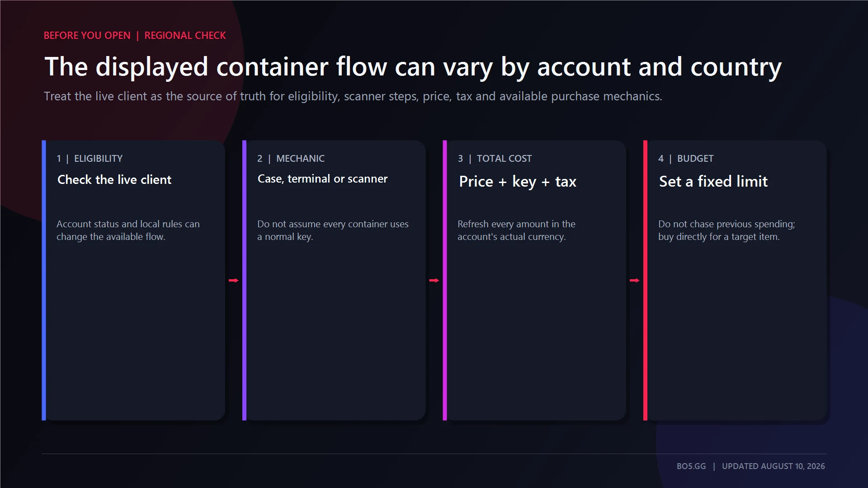The image size is (868, 488).
Task: Click the line 'account's actual currency.'
Action: click(x=511, y=237)
